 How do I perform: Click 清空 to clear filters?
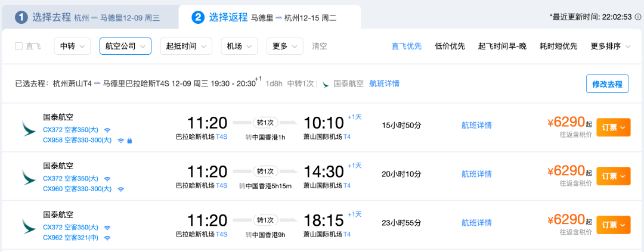320,46
